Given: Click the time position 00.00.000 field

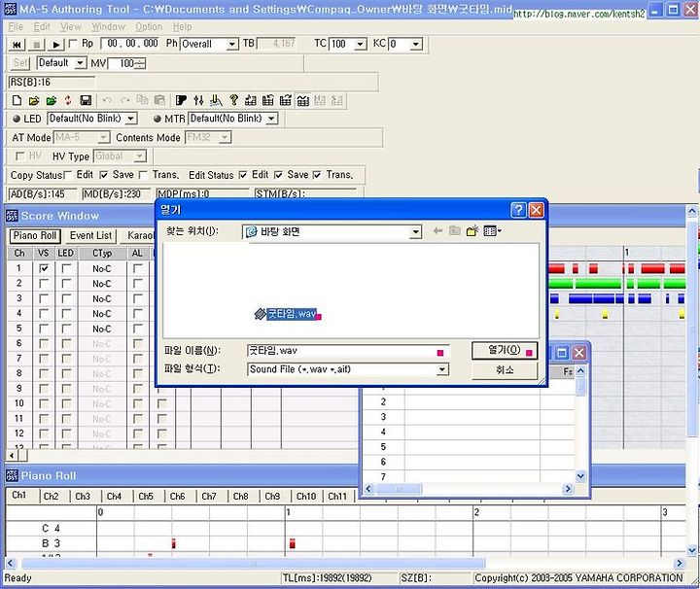Looking at the screenshot, I should (130, 44).
